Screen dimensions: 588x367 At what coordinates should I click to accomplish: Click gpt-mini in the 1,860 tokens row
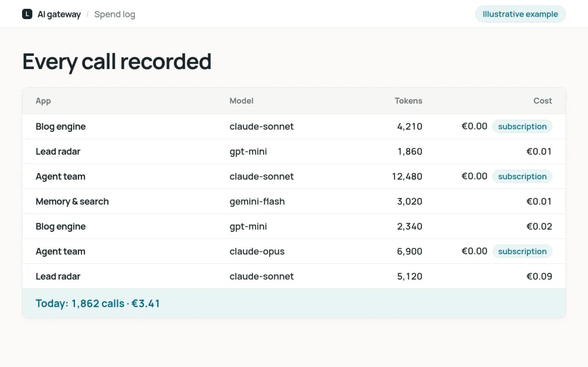248,151
